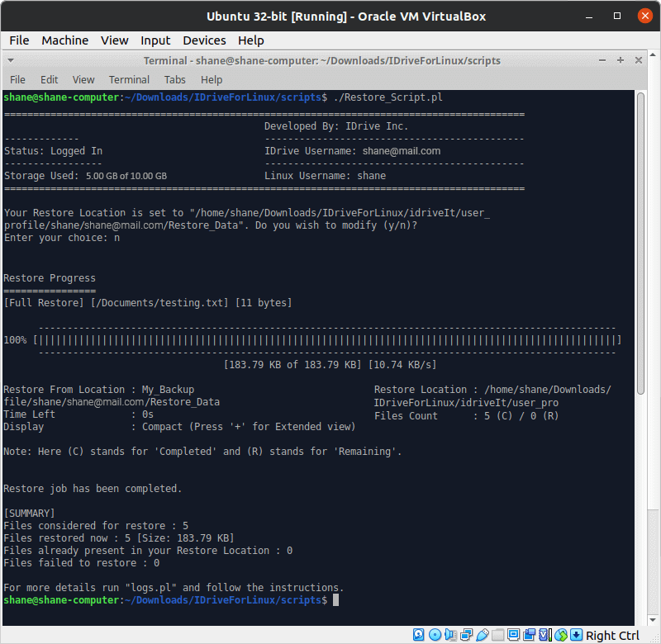This screenshot has width=661, height=644.
Task: Open the VirtualBox Help menu
Action: pos(251,40)
